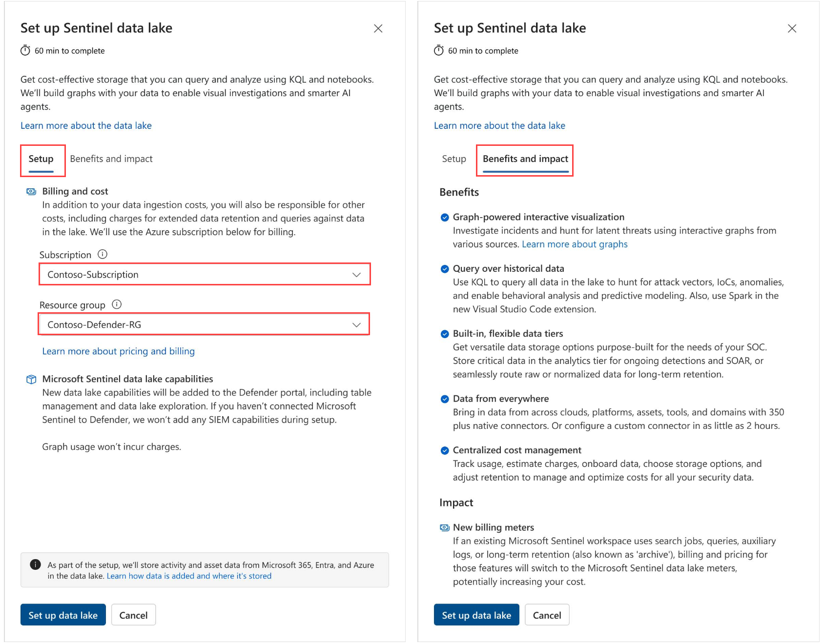The height and width of the screenshot is (644, 824).
Task: Expand the Contoso-Defender-RG resource group dropdown
Action: pos(204,324)
